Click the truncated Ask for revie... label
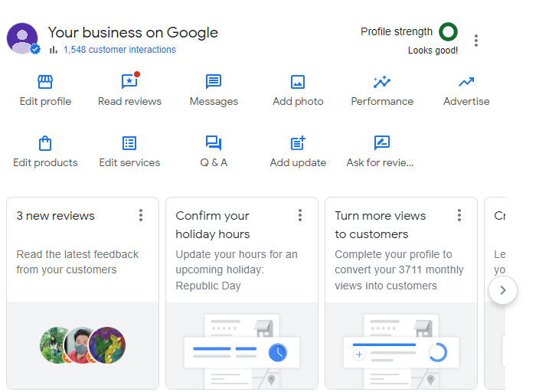Image resolution: width=552 pixels, height=392 pixels. click(380, 163)
